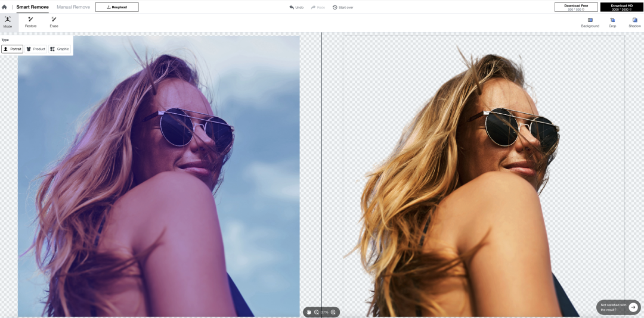Zoom out with the minus magnifier

click(x=317, y=312)
